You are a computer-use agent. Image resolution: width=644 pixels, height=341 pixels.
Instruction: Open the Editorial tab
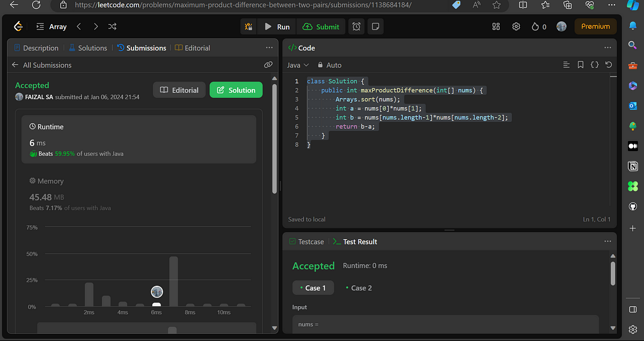(x=193, y=48)
